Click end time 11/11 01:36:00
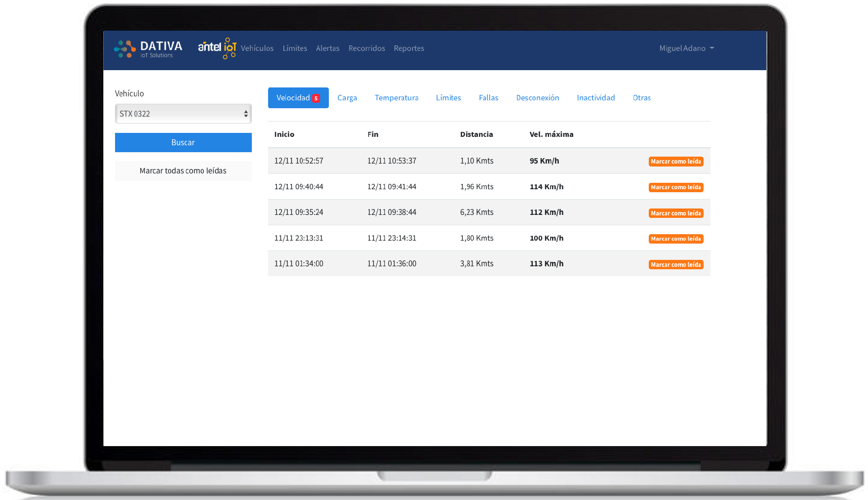868x500 pixels. click(392, 264)
